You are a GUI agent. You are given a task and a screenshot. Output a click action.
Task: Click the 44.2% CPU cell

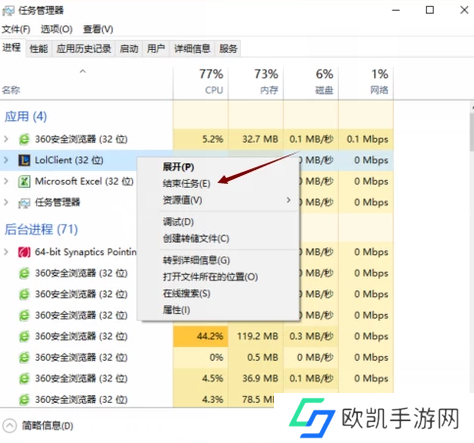click(x=201, y=336)
